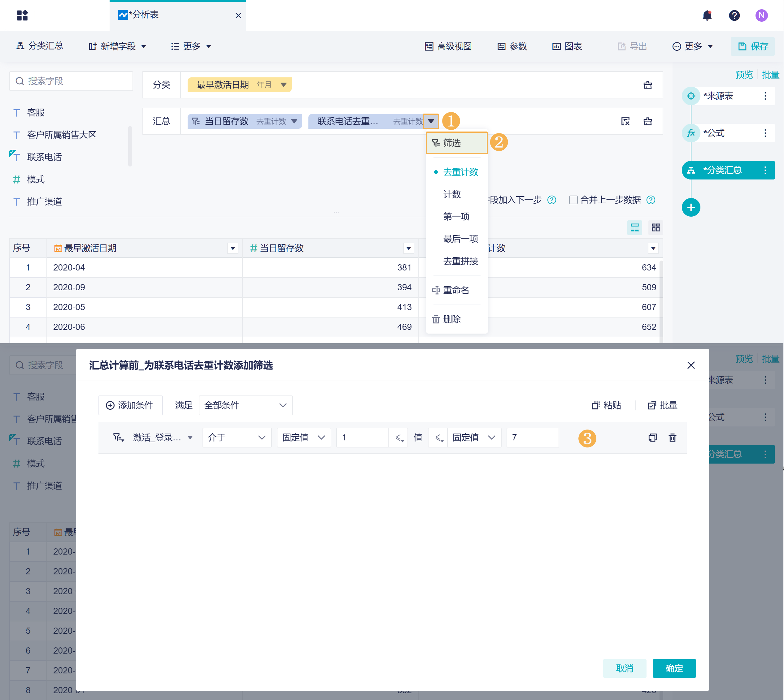Click the plus icon to add step

click(691, 207)
